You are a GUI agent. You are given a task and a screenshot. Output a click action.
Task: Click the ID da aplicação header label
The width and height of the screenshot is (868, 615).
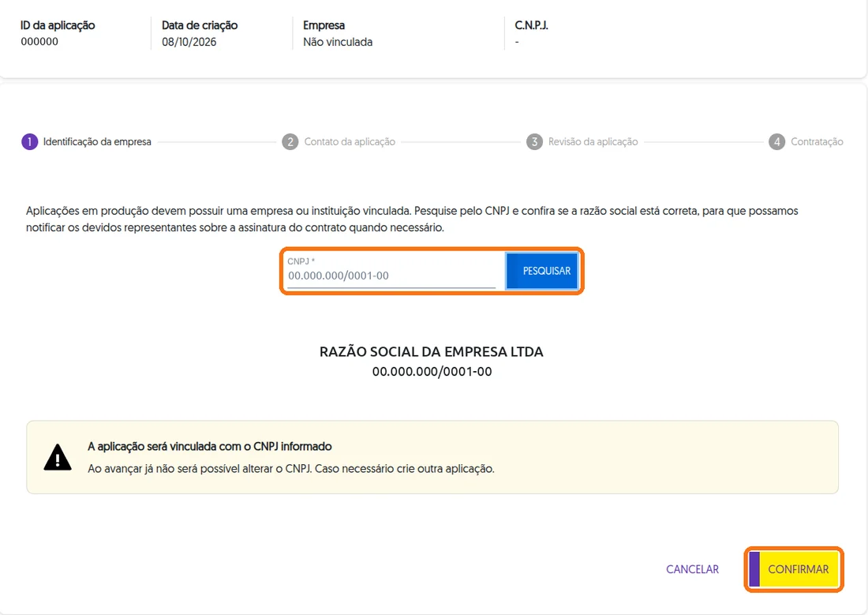click(x=58, y=25)
